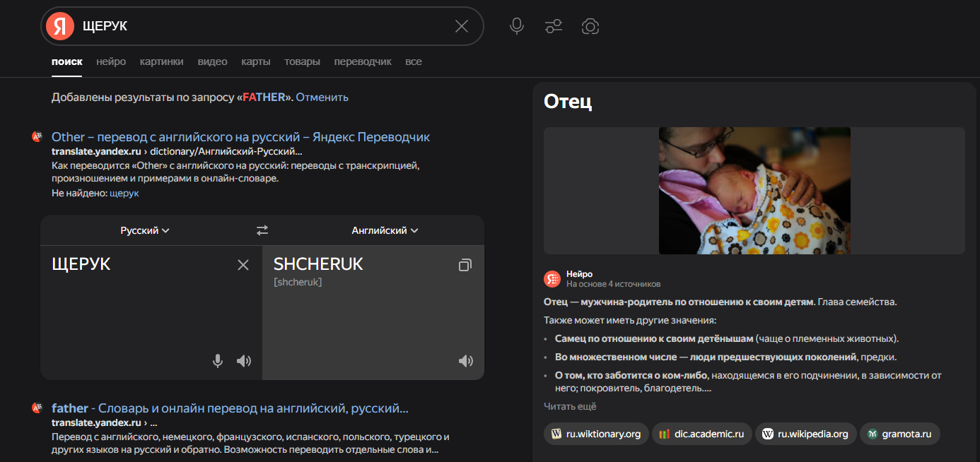The image size is (980, 462).
Task: Open father - Словарь result title
Action: pos(230,408)
